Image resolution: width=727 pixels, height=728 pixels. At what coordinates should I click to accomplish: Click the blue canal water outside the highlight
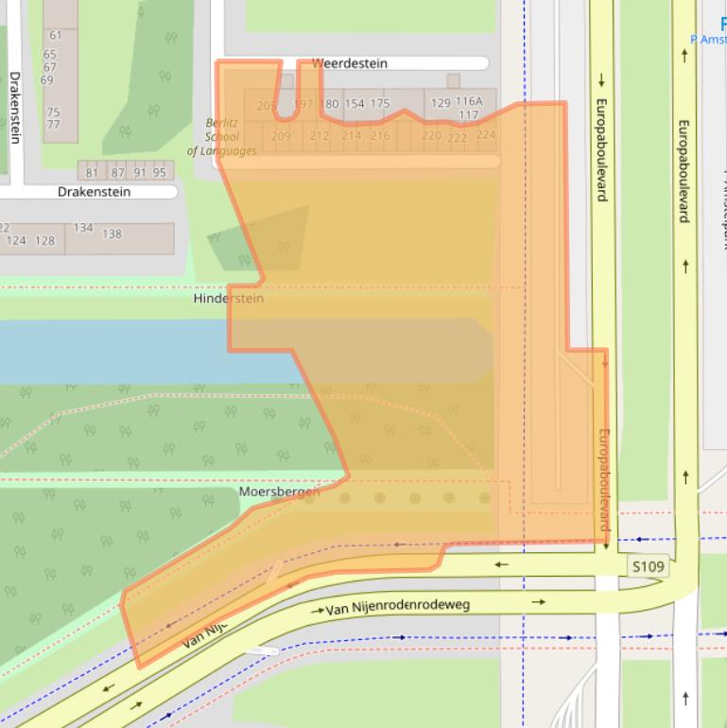click(x=95, y=350)
